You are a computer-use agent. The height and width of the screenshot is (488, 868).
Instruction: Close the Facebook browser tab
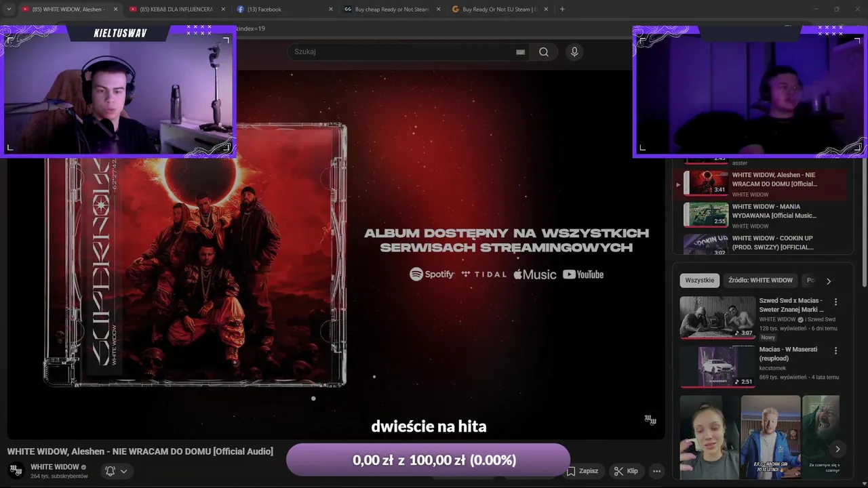(x=331, y=9)
